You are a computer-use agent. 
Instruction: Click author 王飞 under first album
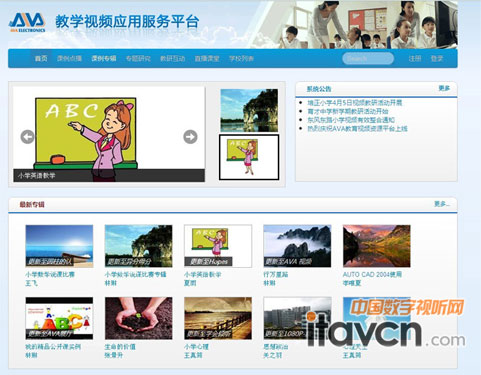pos(31,283)
